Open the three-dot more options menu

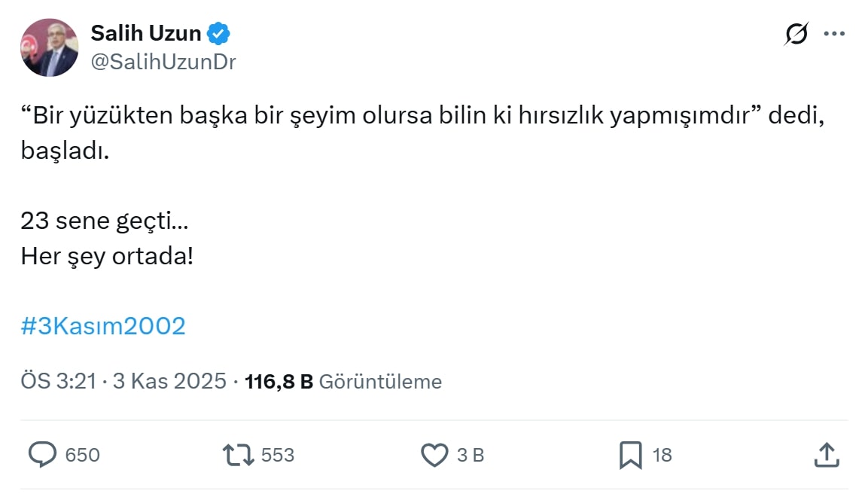(x=834, y=34)
